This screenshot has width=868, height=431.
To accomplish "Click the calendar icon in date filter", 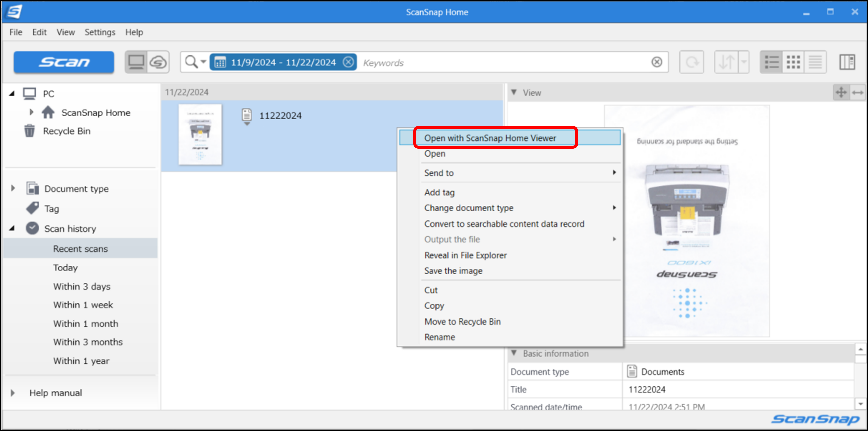I will [220, 62].
